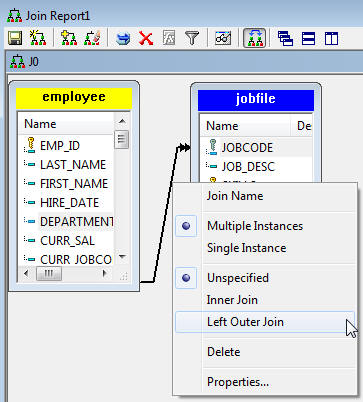The height and width of the screenshot is (402, 363).
Task: Click employee vertical scrollbar thumb
Action: [x=121, y=139]
